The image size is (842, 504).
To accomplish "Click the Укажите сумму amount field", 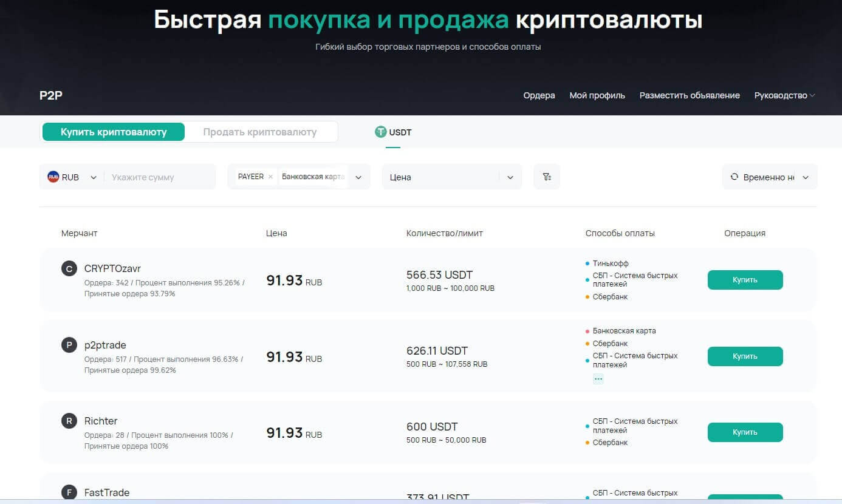I will [159, 177].
